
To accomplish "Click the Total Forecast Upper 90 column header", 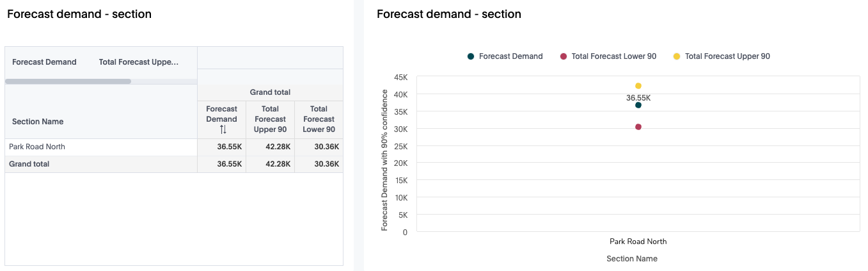I will tap(270, 119).
